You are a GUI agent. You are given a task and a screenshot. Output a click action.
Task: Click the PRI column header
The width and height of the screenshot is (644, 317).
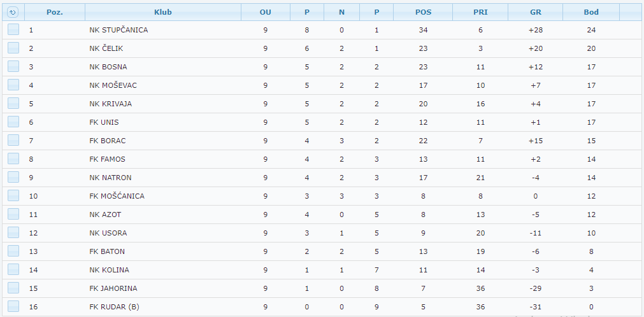point(480,12)
